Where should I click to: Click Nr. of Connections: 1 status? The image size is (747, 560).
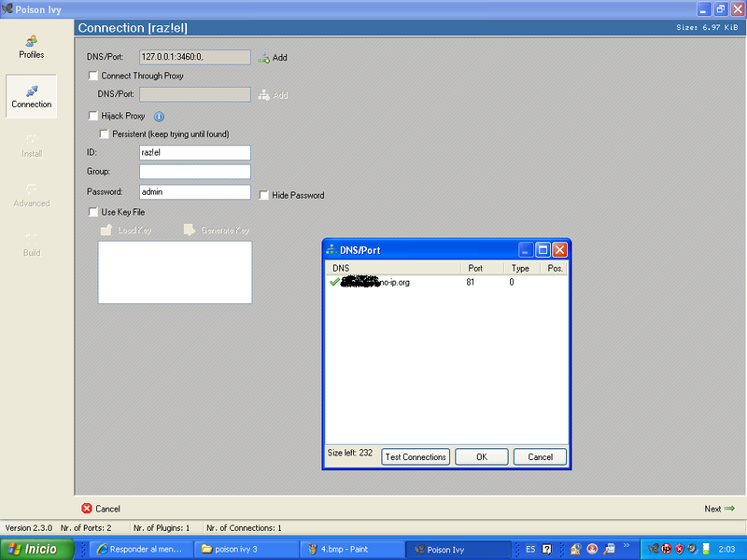tap(244, 527)
